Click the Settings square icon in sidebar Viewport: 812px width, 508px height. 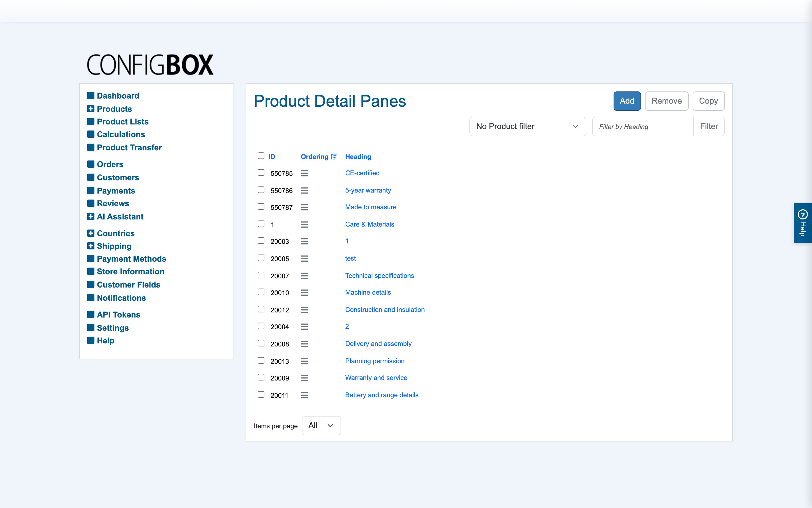pos(91,328)
